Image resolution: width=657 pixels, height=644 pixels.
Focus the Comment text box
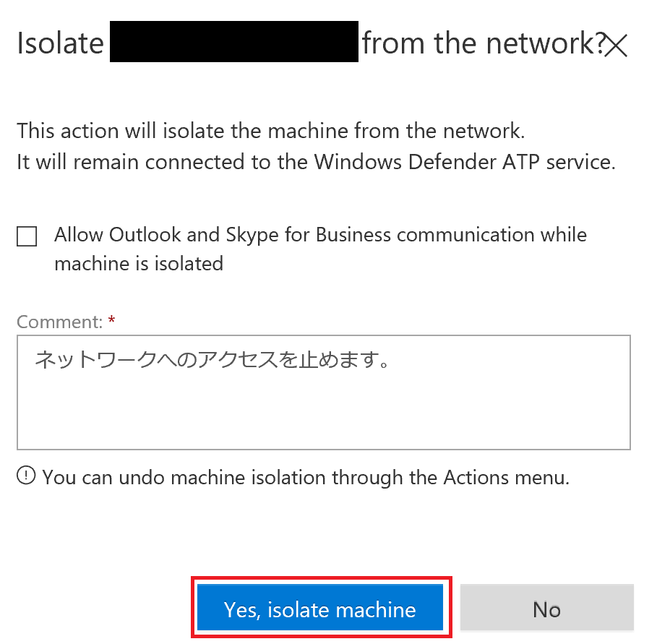click(324, 392)
